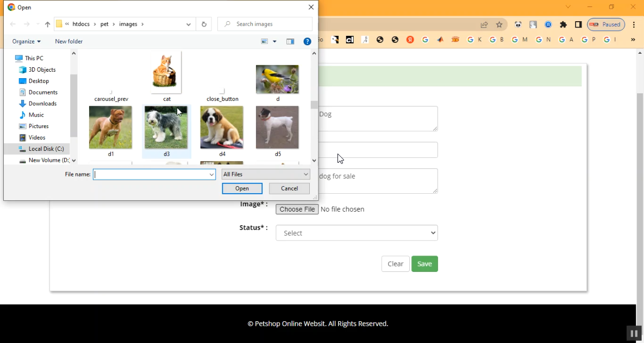This screenshot has height=343, width=644.
Task: Click the Up folder arrow icon
Action: click(x=47, y=24)
